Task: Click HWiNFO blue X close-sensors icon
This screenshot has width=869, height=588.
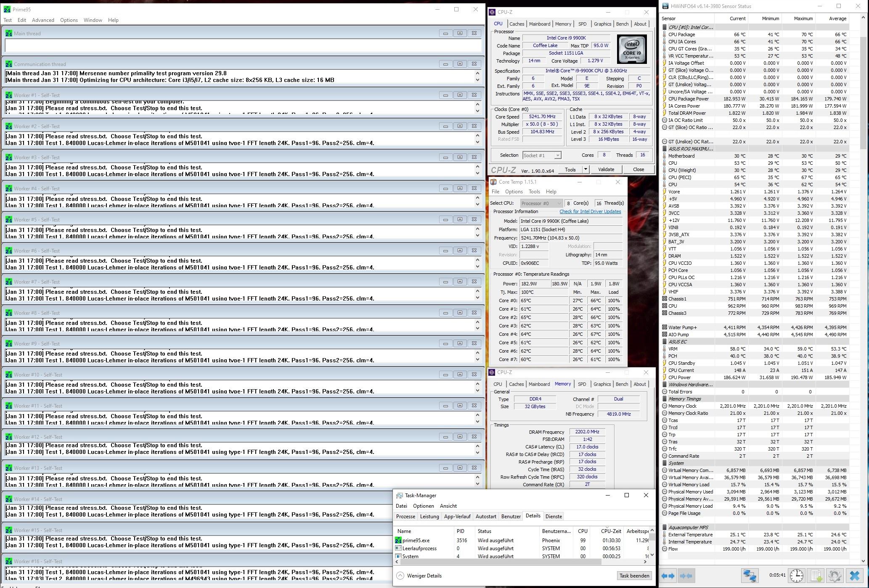Action: pyautogui.click(x=855, y=575)
